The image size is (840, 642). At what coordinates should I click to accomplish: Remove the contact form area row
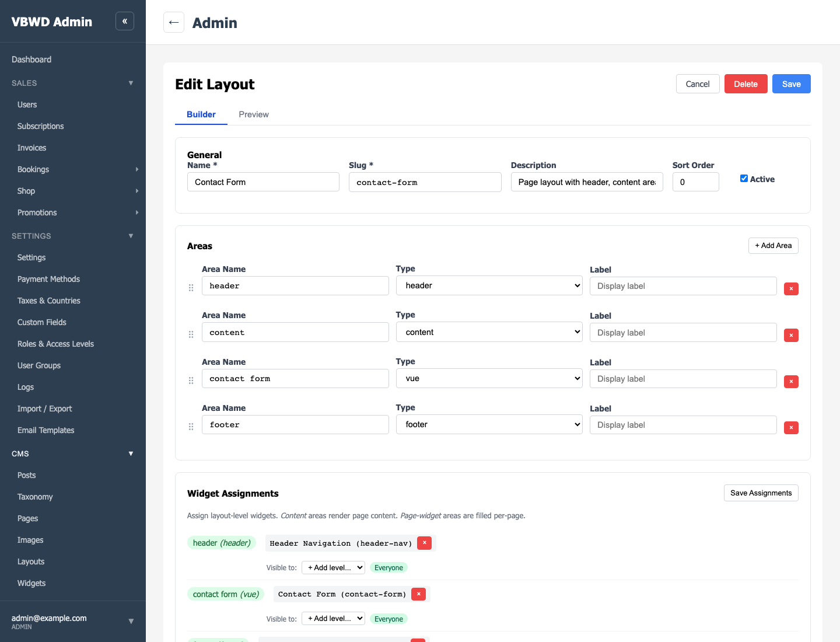pos(791,381)
